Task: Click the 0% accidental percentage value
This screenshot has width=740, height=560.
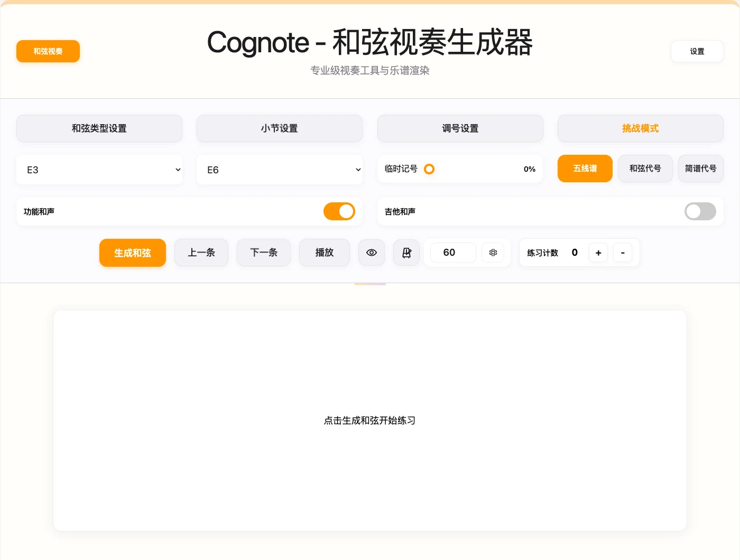Action: [x=530, y=169]
